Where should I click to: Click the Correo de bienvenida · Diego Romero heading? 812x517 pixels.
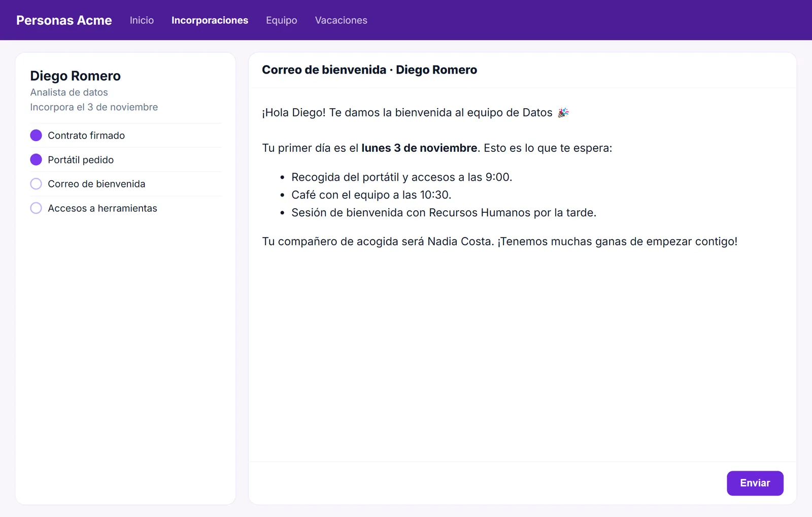pos(369,70)
